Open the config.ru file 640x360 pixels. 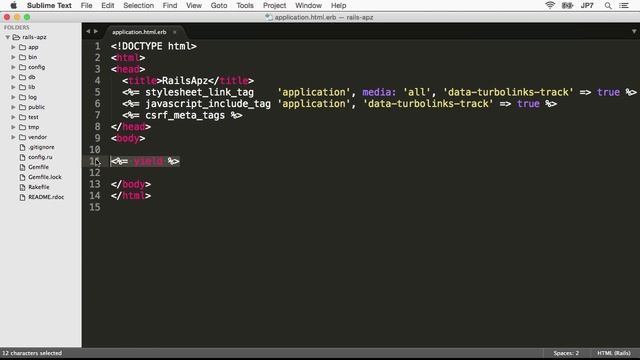point(40,157)
